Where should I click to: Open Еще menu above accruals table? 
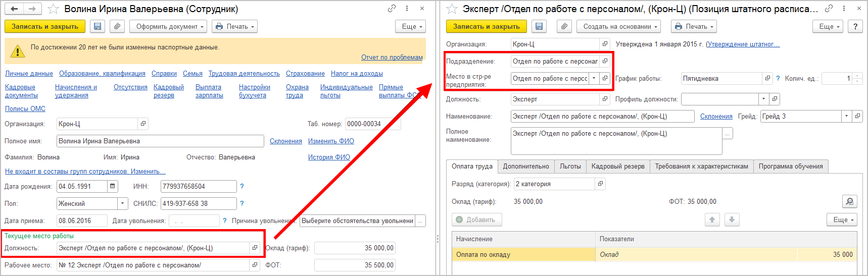[842, 219]
